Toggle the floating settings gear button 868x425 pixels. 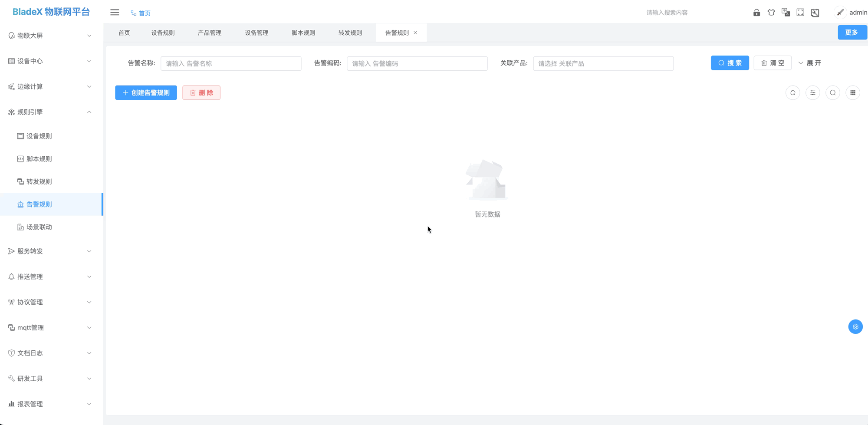[x=855, y=326]
